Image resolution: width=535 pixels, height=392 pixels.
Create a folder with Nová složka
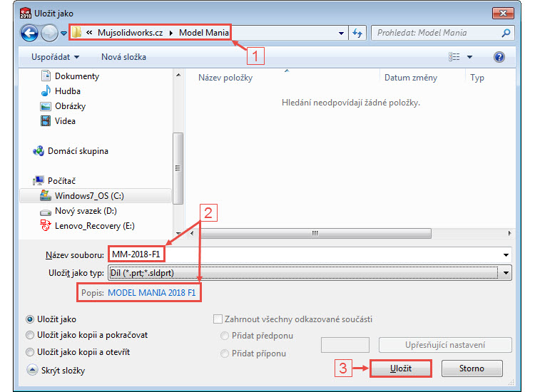point(123,57)
